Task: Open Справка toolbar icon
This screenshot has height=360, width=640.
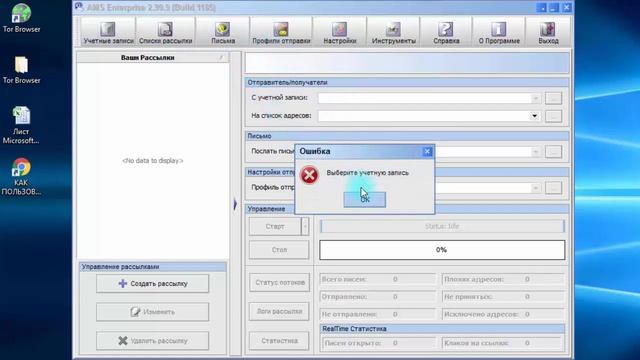Action: (x=446, y=32)
